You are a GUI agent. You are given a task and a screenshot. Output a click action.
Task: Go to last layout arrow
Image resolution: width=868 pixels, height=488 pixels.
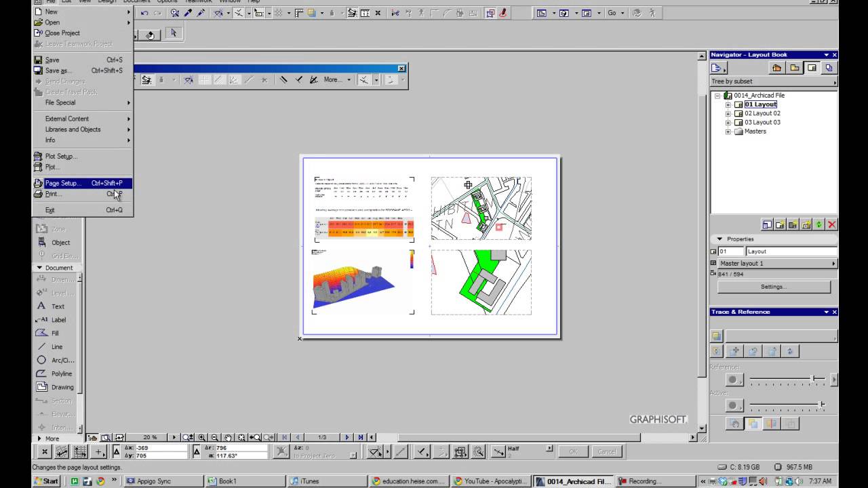coord(361,438)
